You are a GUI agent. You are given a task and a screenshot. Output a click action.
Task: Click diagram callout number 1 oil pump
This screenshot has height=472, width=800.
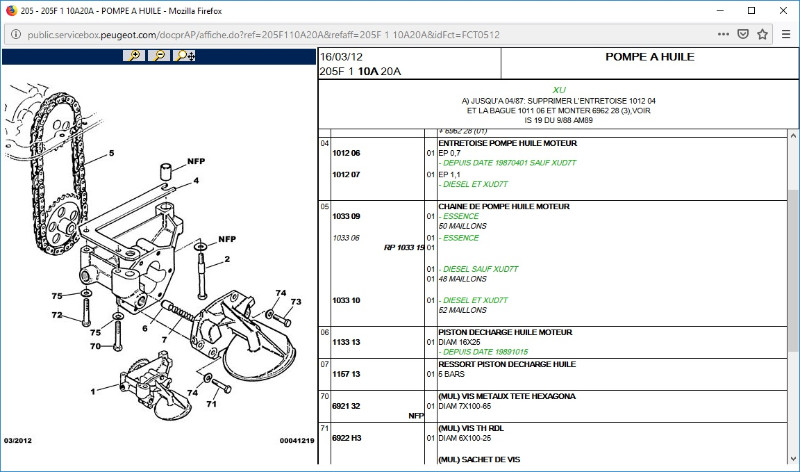[x=93, y=392]
